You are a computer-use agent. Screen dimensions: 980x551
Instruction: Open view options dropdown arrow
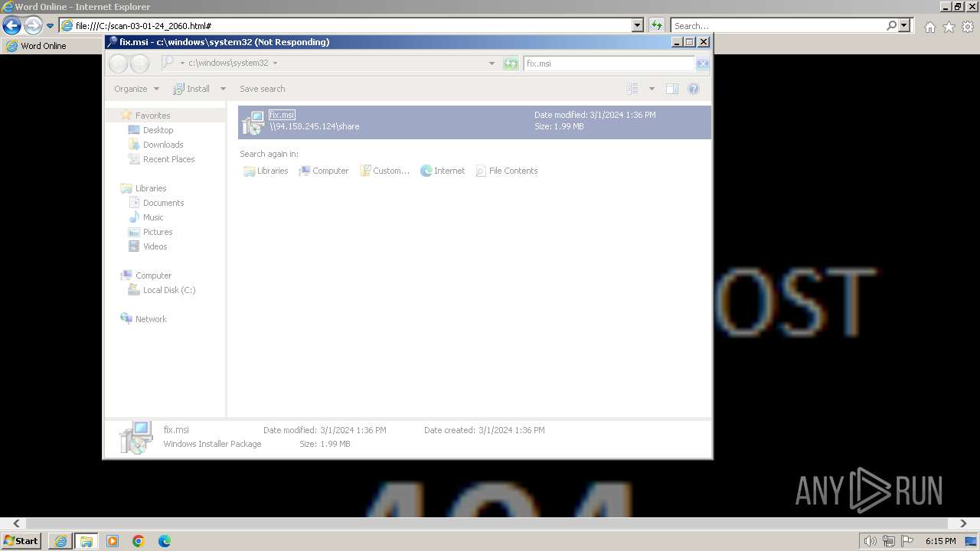(x=652, y=89)
